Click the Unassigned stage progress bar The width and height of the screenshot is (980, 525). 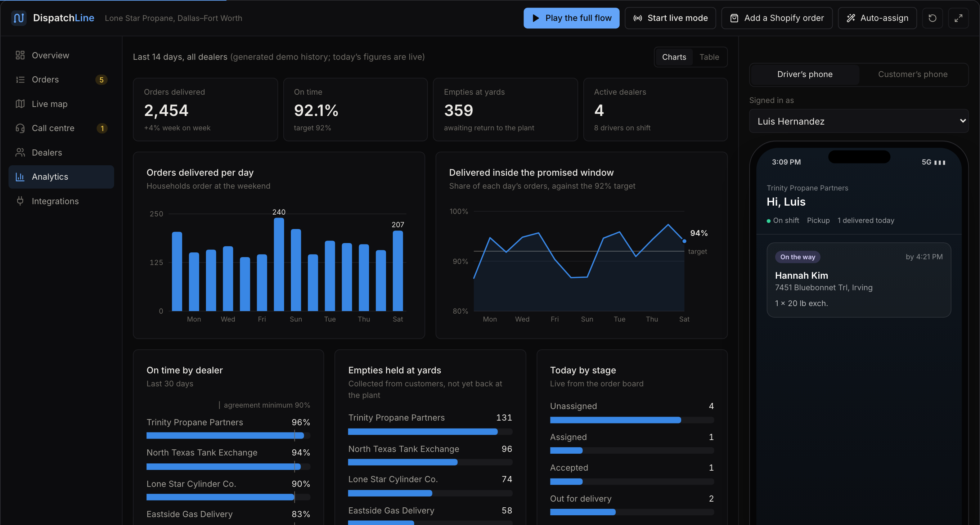coord(631,420)
